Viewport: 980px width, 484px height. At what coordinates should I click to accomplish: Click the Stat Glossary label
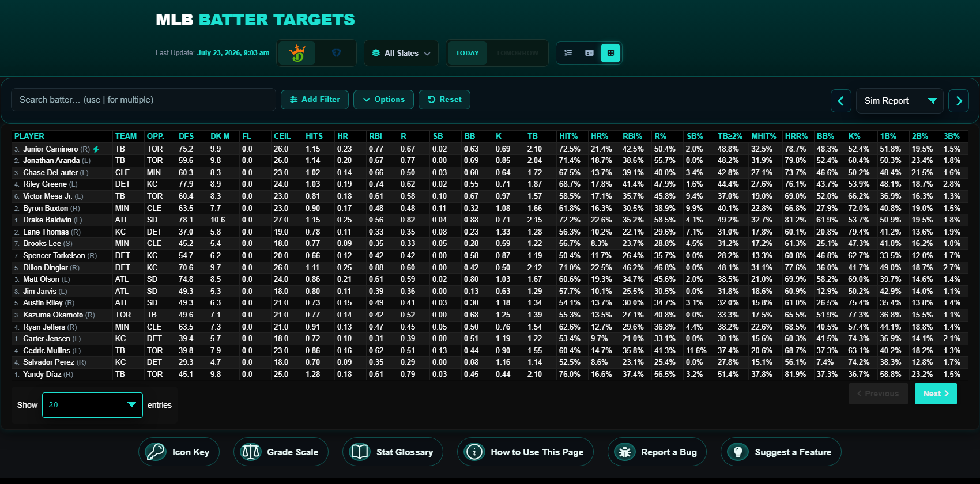(x=405, y=452)
